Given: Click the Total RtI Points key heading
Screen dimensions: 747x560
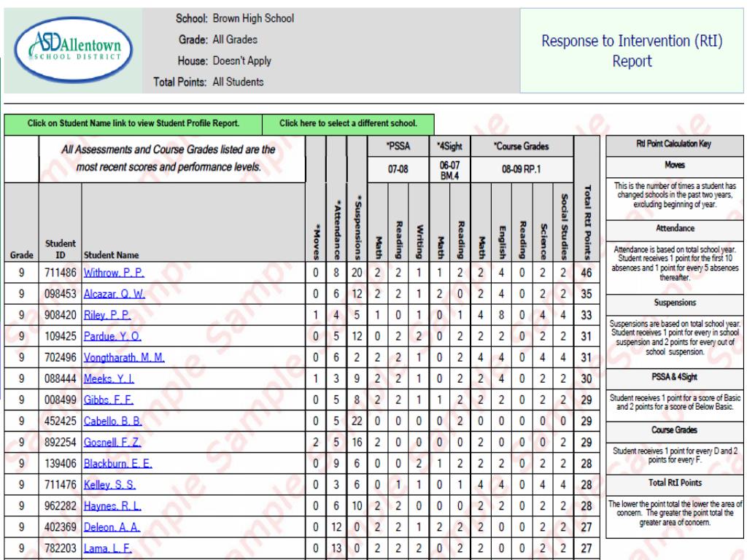Looking at the screenshot, I should [x=675, y=483].
